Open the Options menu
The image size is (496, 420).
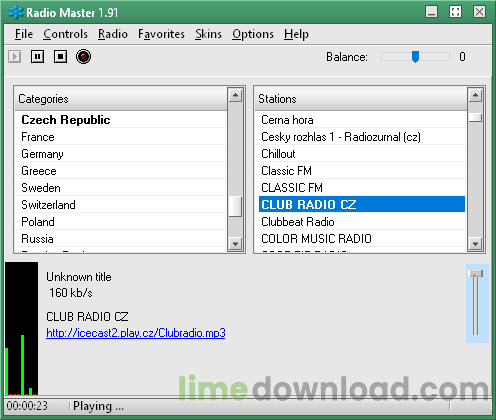click(x=253, y=34)
